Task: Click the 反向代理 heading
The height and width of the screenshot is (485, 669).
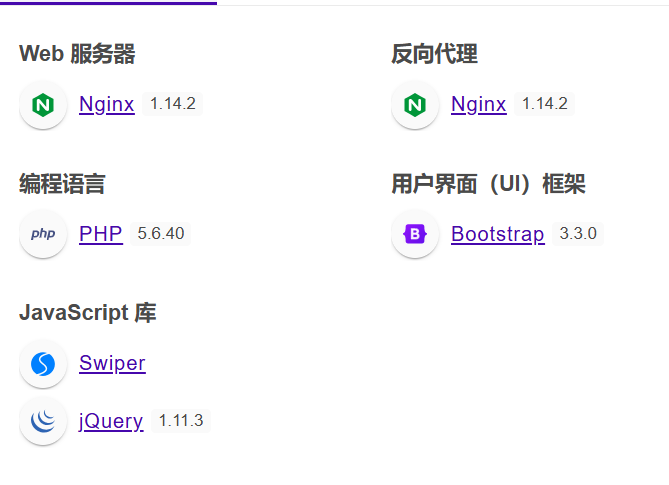Action: pos(434,54)
